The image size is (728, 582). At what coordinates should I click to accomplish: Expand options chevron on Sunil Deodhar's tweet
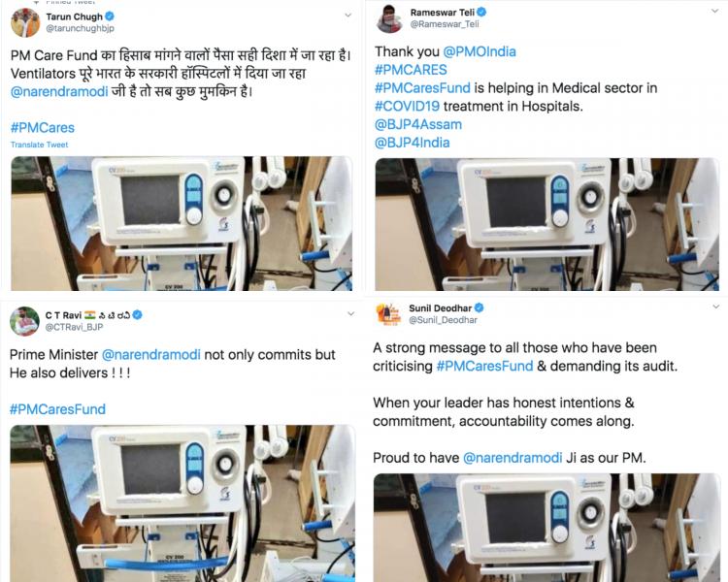(x=716, y=307)
